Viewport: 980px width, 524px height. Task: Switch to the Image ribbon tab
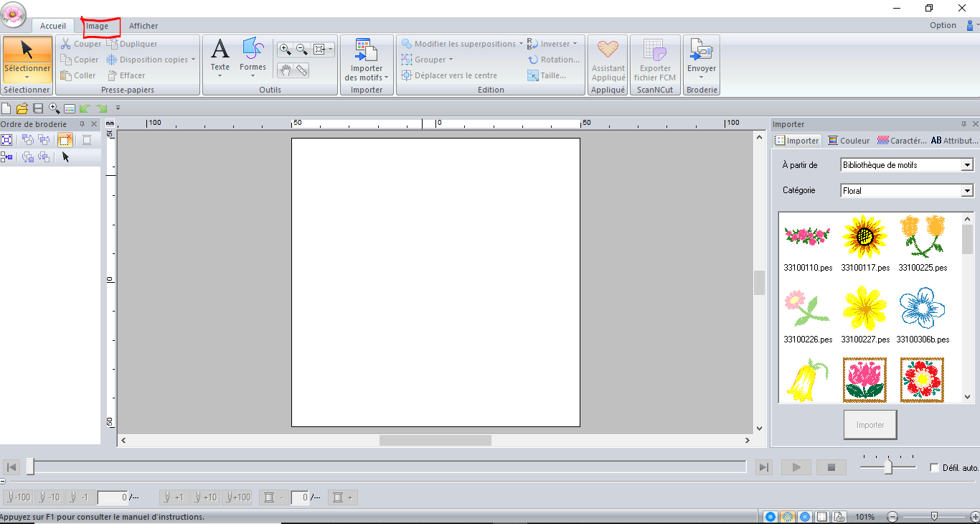pyautogui.click(x=98, y=26)
